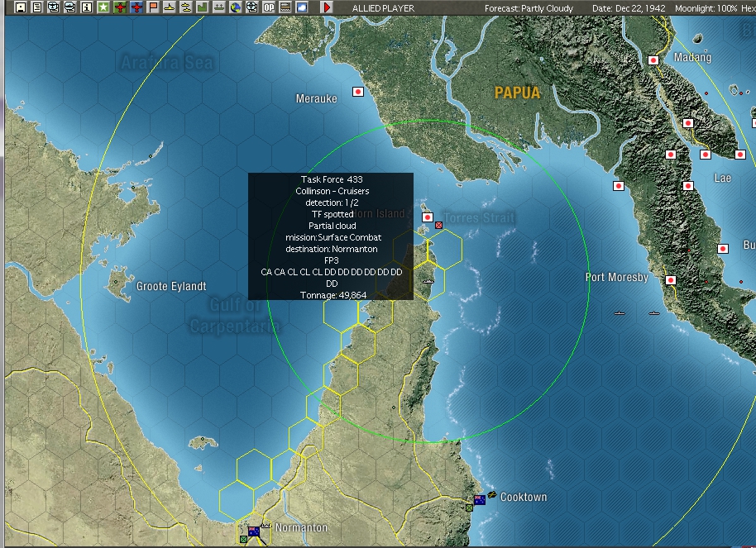Toggle the weather cloud toolbar icon
Screen dimensions: 756x548
[x=302, y=7]
